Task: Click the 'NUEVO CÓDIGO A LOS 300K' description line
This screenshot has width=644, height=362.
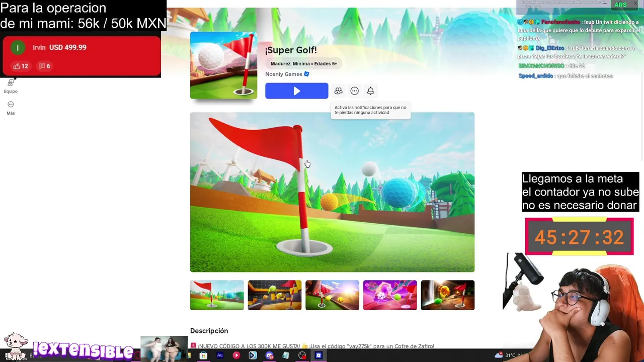Action: click(x=312, y=346)
